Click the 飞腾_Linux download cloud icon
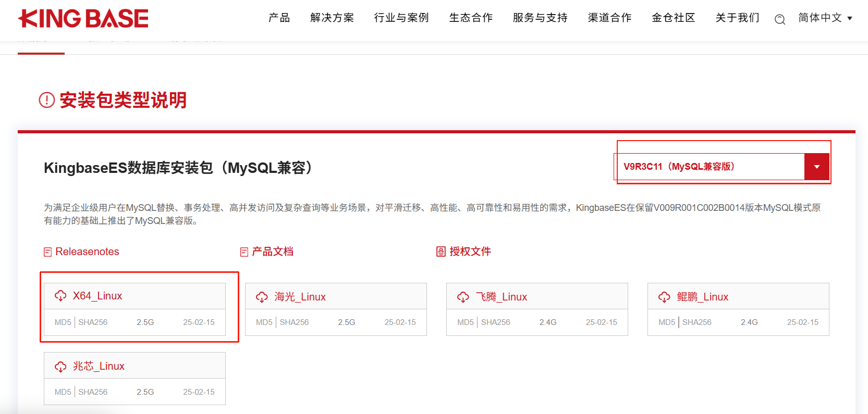 [463, 297]
